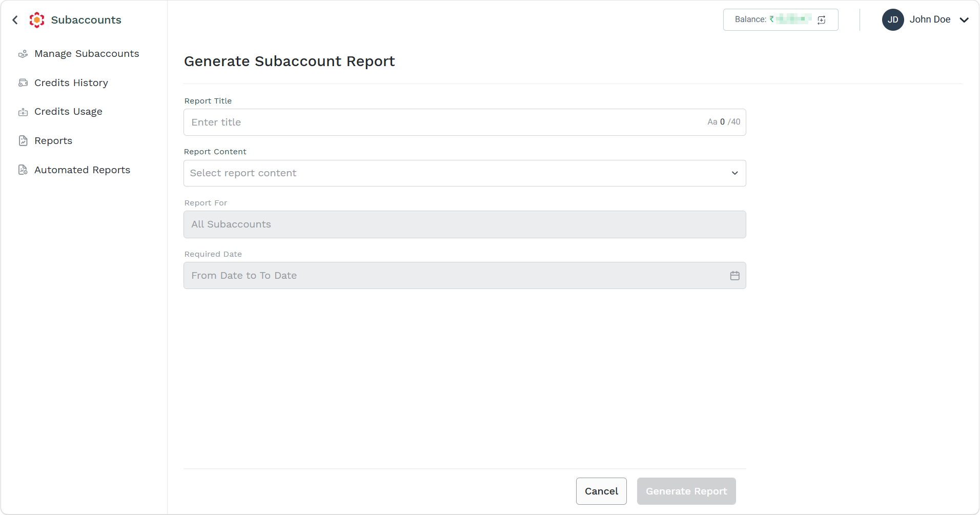
Task: Click the John Doe username
Action: tap(930, 19)
